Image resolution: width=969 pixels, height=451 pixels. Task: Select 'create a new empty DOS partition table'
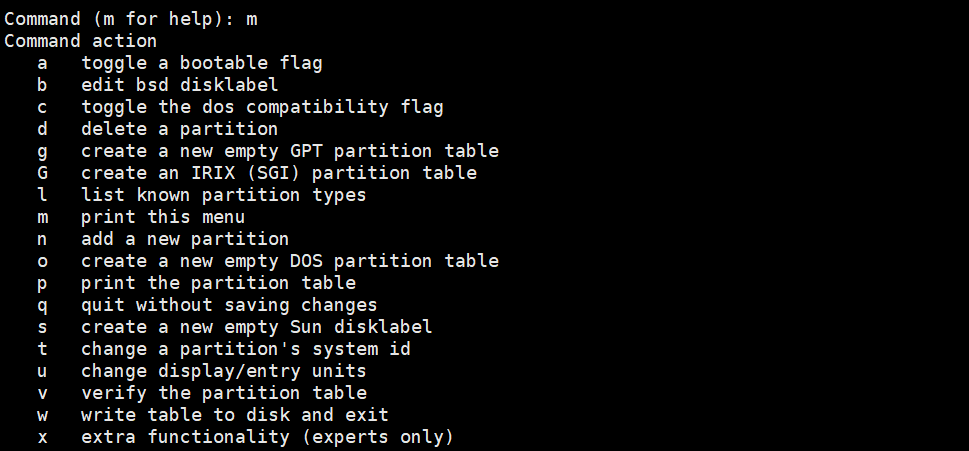coord(289,261)
